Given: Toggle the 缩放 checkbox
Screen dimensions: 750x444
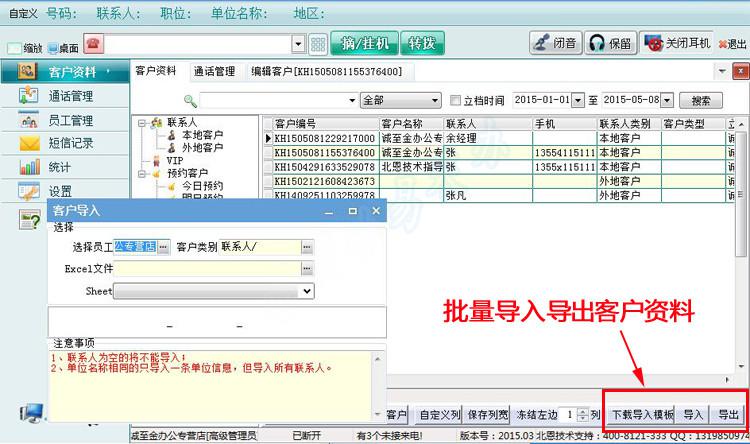Looking at the screenshot, I should coord(13,47).
